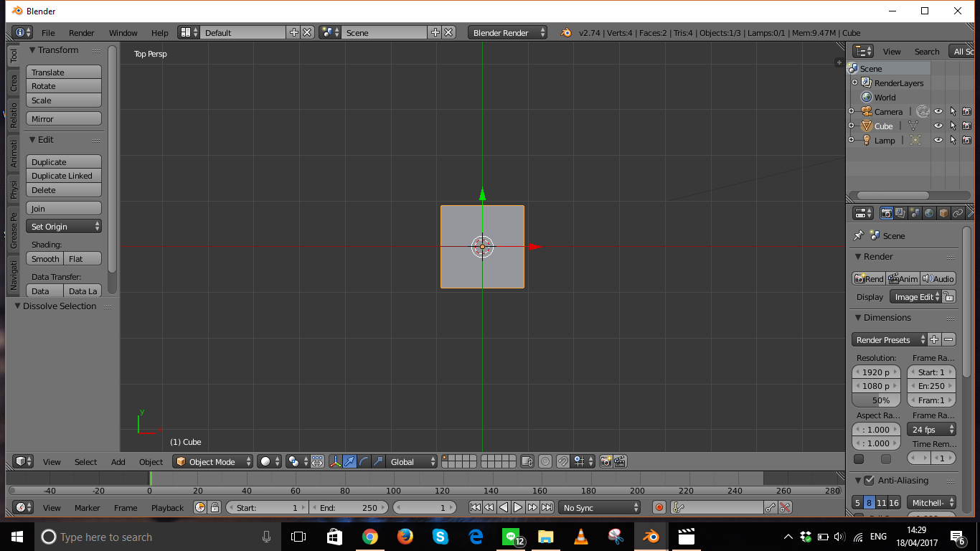Open the Set Origin dropdown

coord(64,226)
